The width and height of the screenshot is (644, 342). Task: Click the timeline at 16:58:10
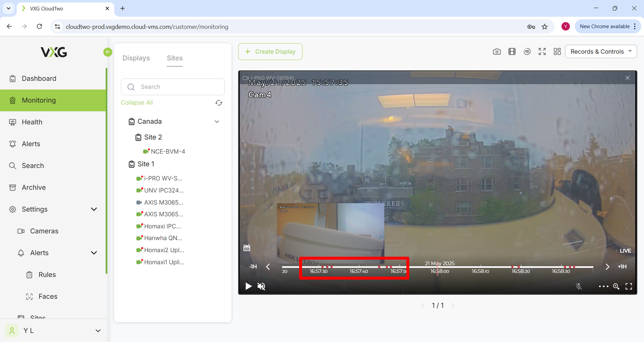coord(480,267)
